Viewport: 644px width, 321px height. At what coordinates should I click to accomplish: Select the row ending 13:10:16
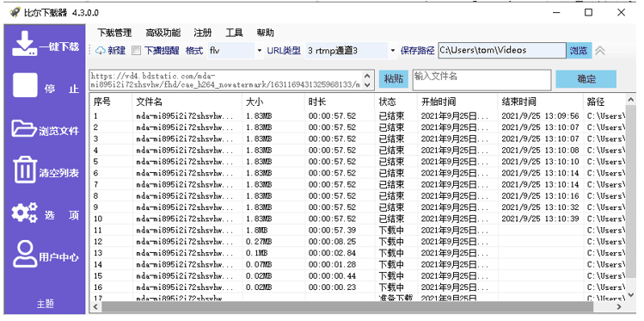point(358,196)
